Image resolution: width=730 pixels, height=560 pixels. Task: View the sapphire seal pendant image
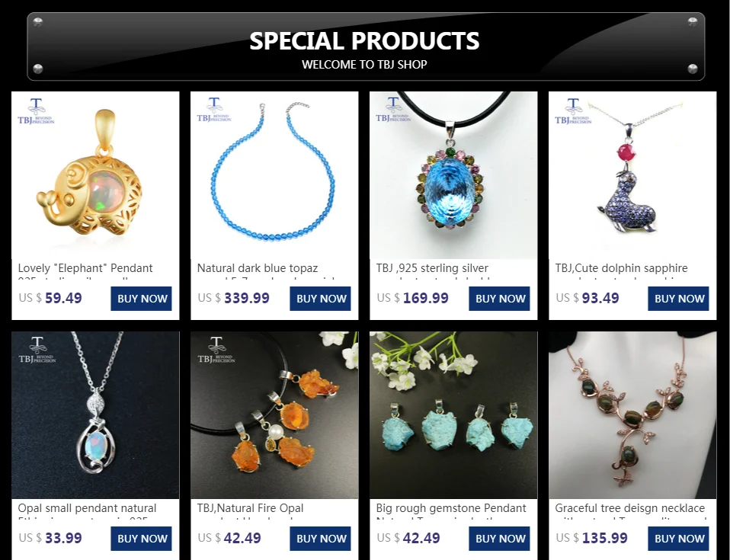pyautogui.click(x=632, y=175)
